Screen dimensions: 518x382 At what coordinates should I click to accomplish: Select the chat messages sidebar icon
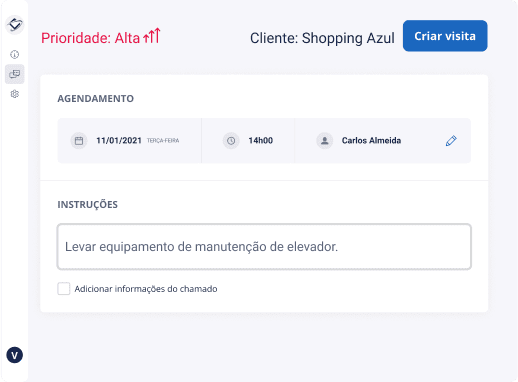[15, 74]
